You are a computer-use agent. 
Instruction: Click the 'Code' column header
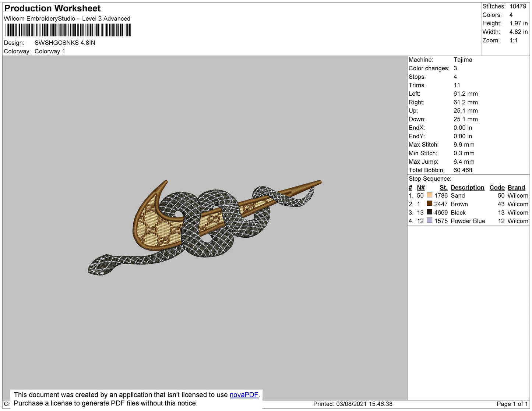coord(497,187)
